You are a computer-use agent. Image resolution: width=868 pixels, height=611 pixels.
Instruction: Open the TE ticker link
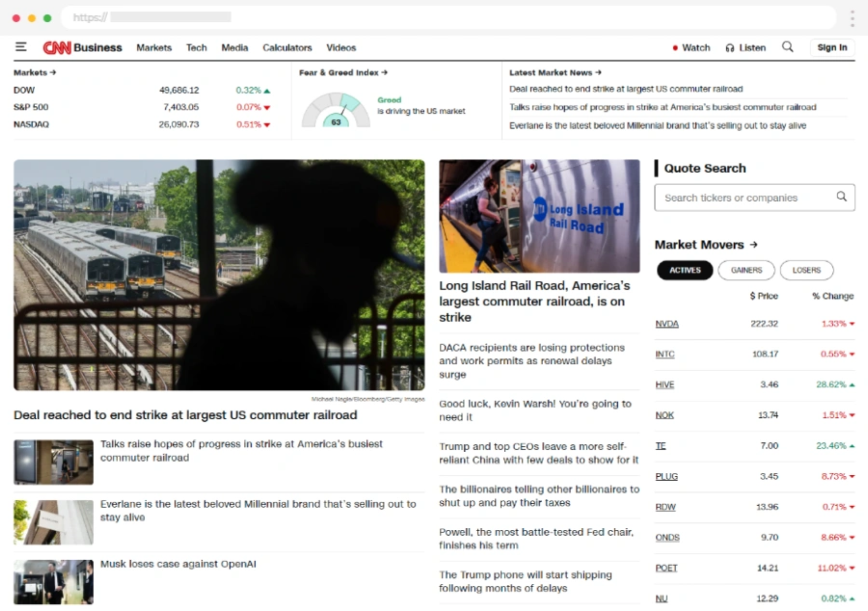[661, 445]
